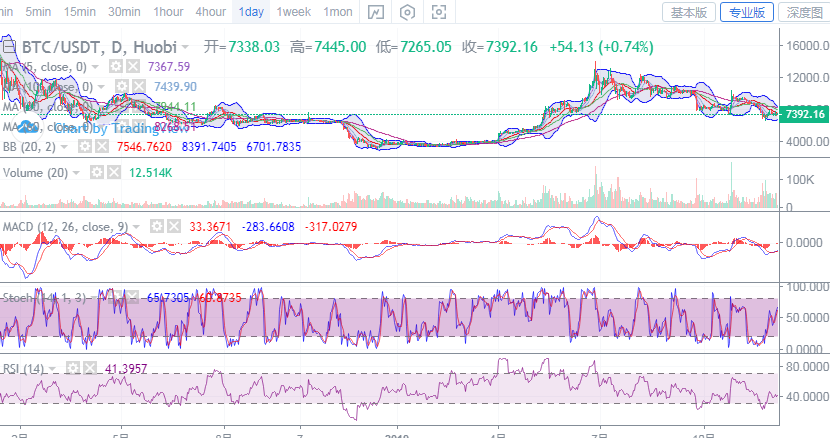Remove the RSI indicator with X icon
Screen dimensions: 830x438
click(x=89, y=369)
